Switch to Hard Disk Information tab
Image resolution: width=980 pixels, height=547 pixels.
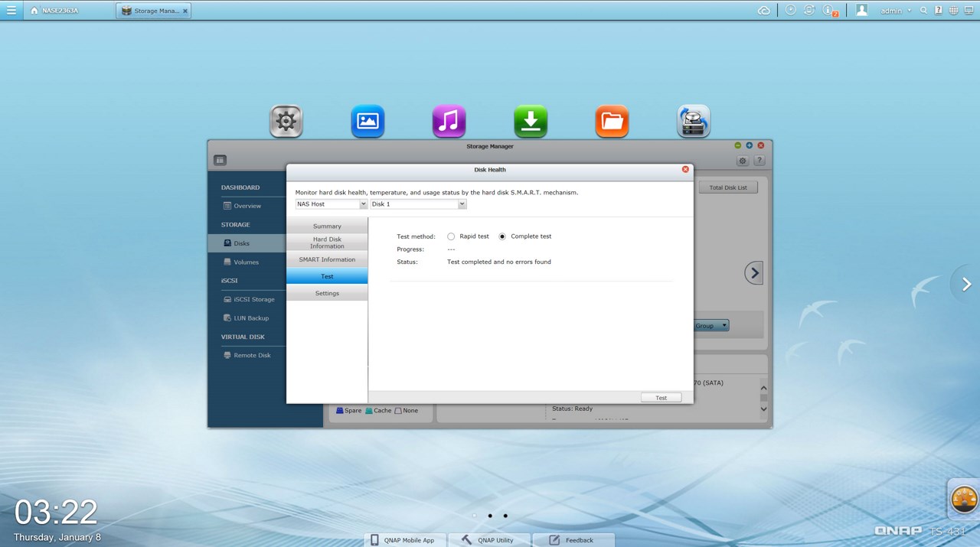point(327,243)
